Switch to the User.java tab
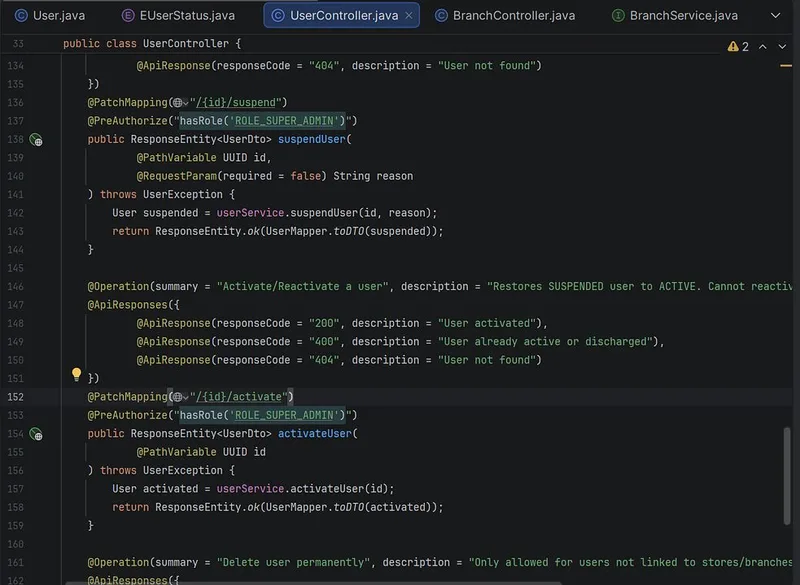 click(x=50, y=15)
